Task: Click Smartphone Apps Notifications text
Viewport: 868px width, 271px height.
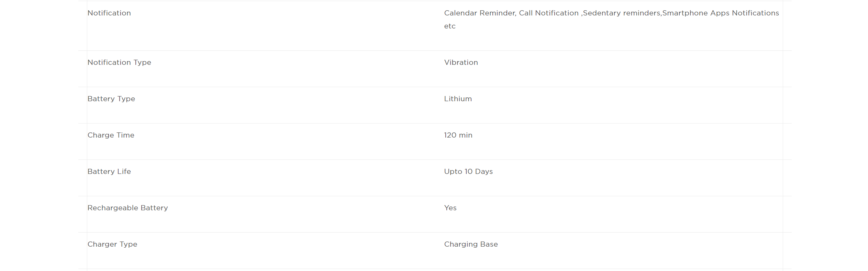Action: coord(721,13)
